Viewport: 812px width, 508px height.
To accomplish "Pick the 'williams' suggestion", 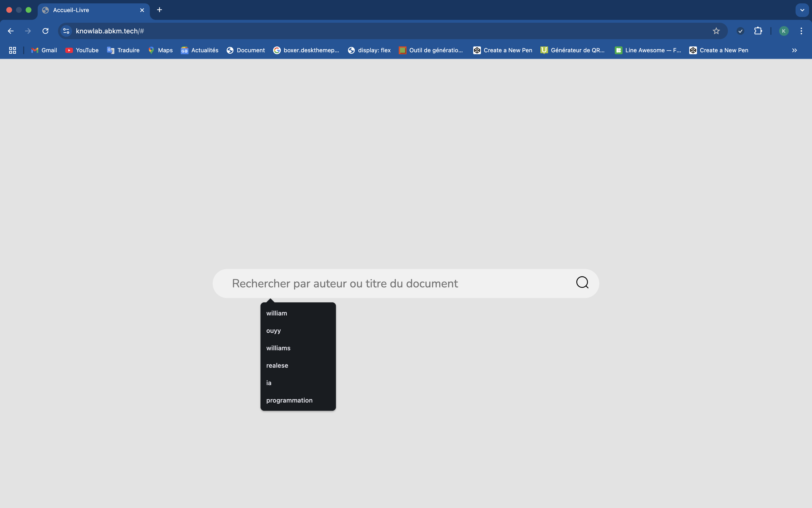I will [298, 348].
